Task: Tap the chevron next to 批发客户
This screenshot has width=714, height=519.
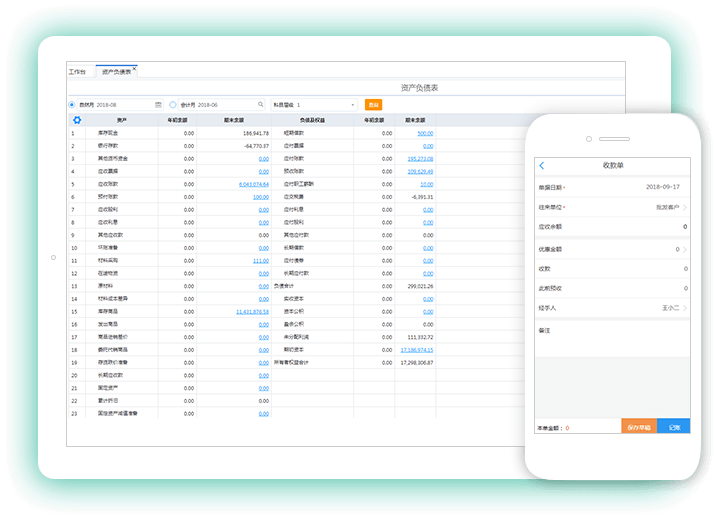Action: tap(685, 207)
